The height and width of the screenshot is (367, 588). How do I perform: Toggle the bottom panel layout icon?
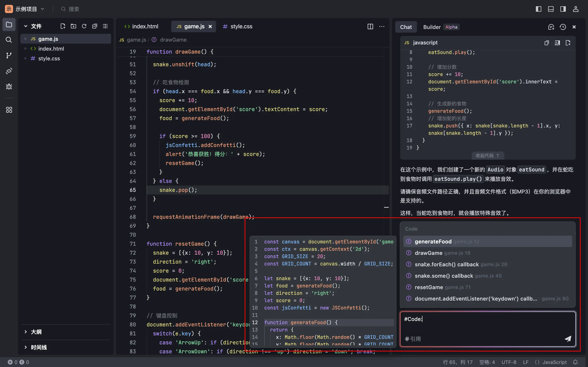[x=551, y=9]
